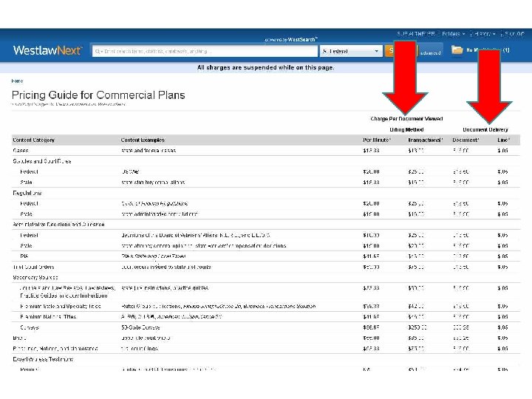Click the 'Charge Per Document Viewed' header

pyautogui.click(x=406, y=119)
